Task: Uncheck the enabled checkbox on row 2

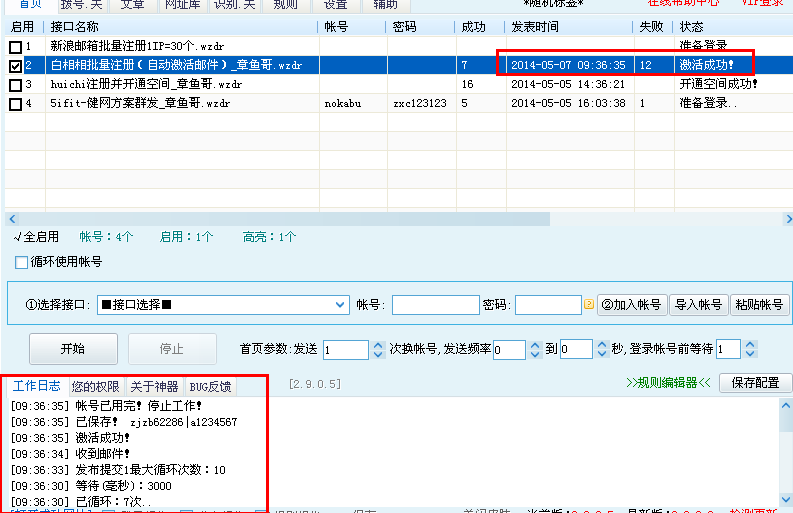Action: tap(15, 66)
